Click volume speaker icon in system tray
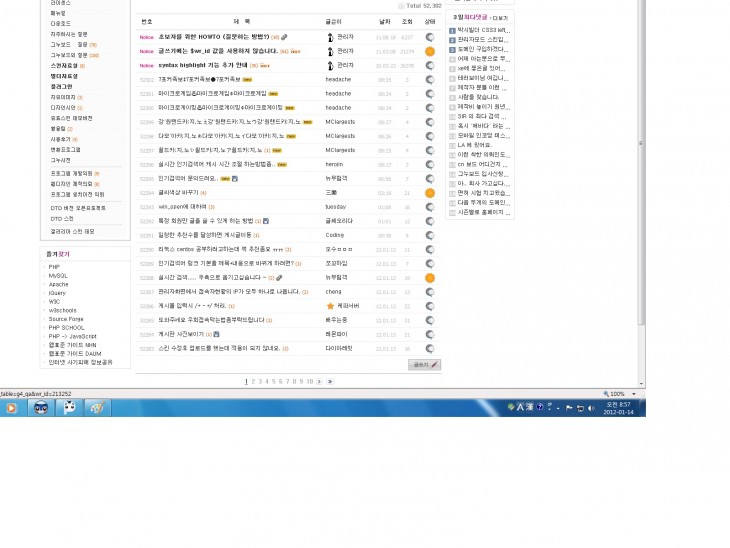Screen dimensions: 730x548 point(591,408)
